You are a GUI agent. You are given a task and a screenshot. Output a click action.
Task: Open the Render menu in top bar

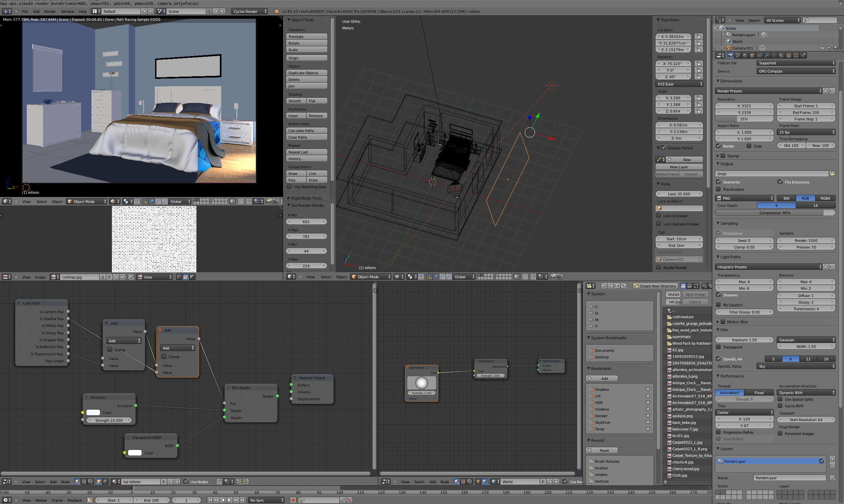pyautogui.click(x=50, y=11)
